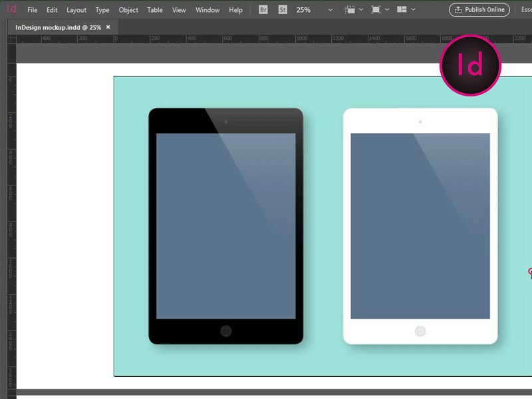Open the zoom level dropdown showing 25%
The image size is (532, 399).
(306, 10)
